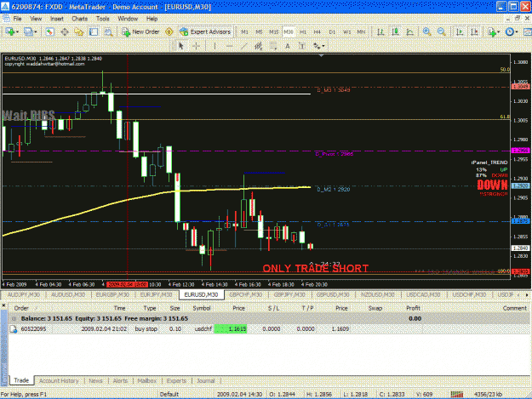Open the Window menu

coord(128,19)
